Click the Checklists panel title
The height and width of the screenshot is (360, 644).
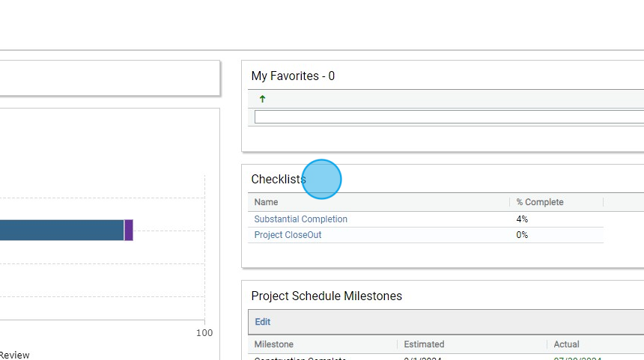click(278, 179)
